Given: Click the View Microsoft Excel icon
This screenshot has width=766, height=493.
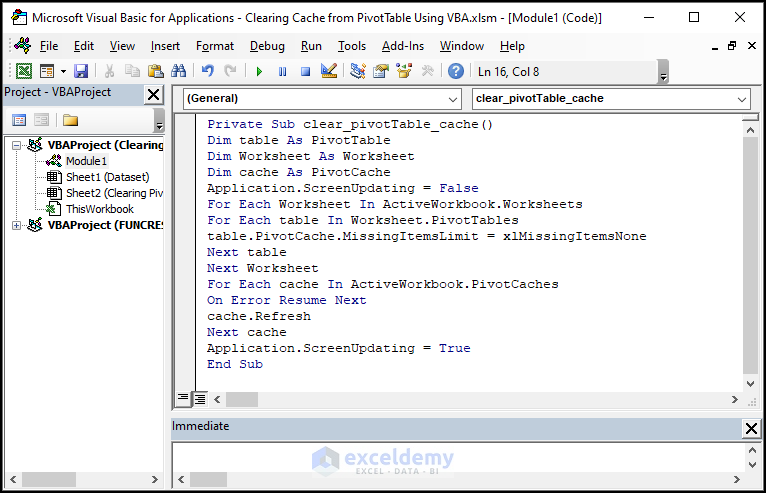Looking at the screenshot, I should click(x=23, y=71).
